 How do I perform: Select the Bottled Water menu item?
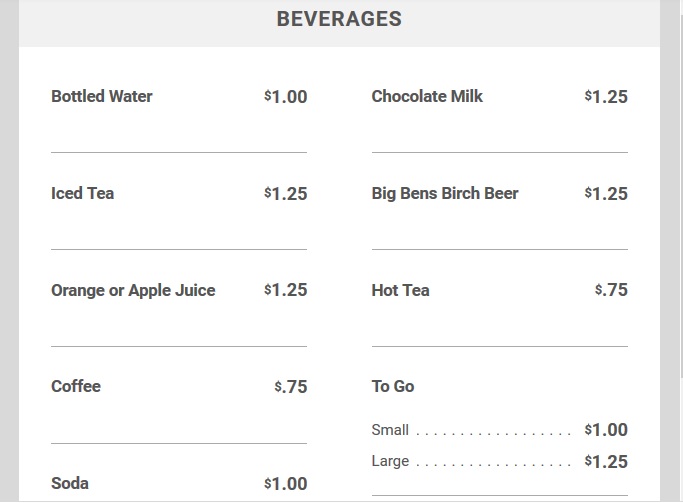102,97
